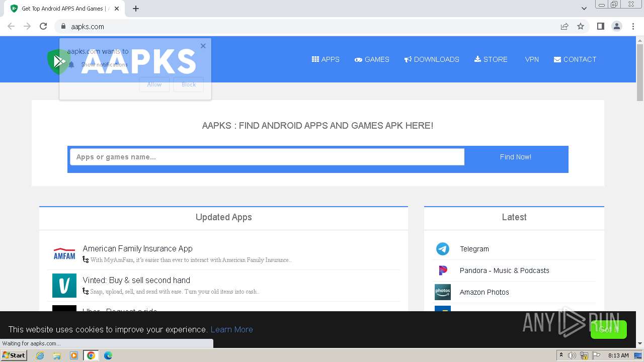Click the browser back arrow
Viewport: 644px width, 362px height.
pos(11,26)
